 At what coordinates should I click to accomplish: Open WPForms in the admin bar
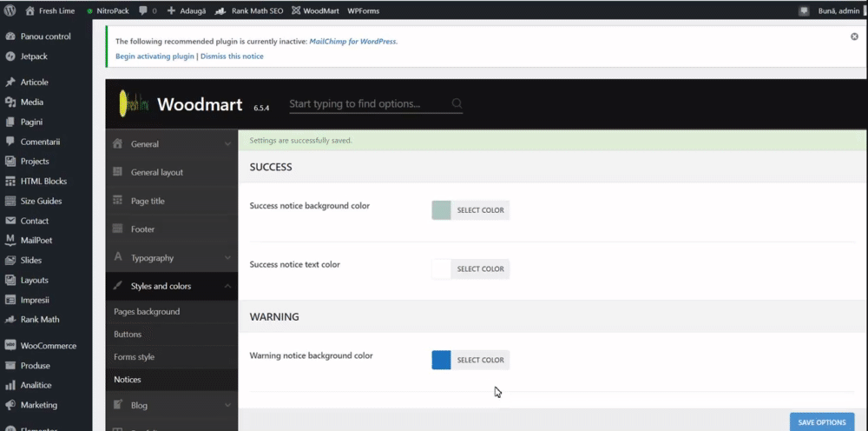363,10
